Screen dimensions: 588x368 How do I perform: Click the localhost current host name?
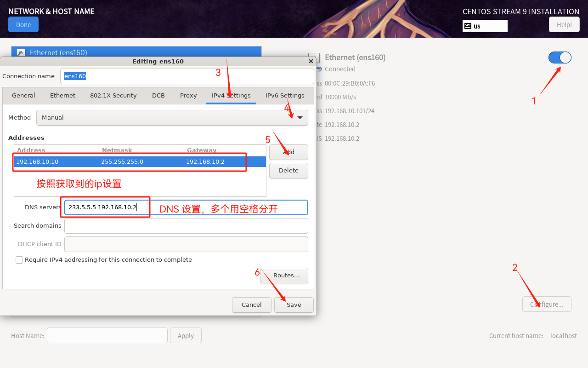[x=564, y=336]
